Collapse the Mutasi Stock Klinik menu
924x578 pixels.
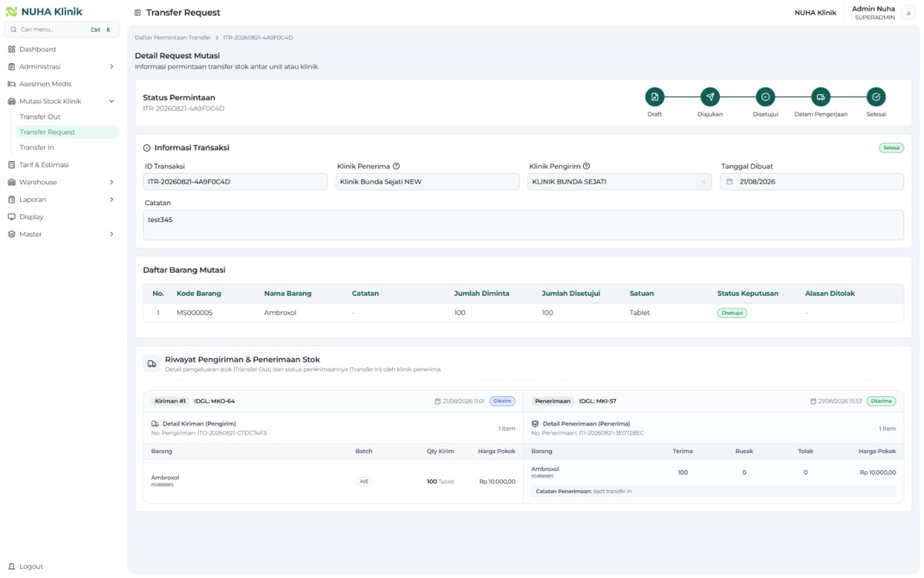(x=62, y=101)
